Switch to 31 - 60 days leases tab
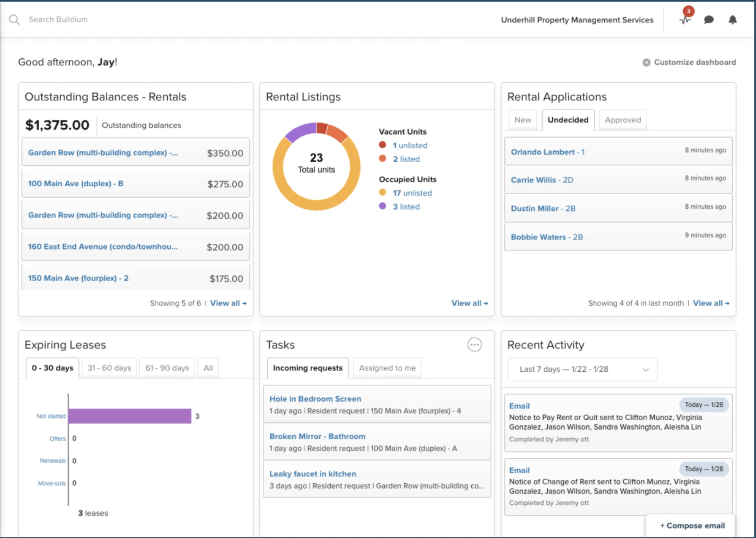The width and height of the screenshot is (756, 538). (109, 368)
